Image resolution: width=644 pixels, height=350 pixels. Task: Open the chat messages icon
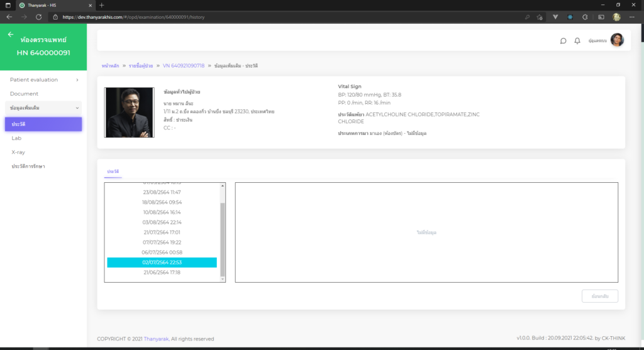tap(563, 41)
